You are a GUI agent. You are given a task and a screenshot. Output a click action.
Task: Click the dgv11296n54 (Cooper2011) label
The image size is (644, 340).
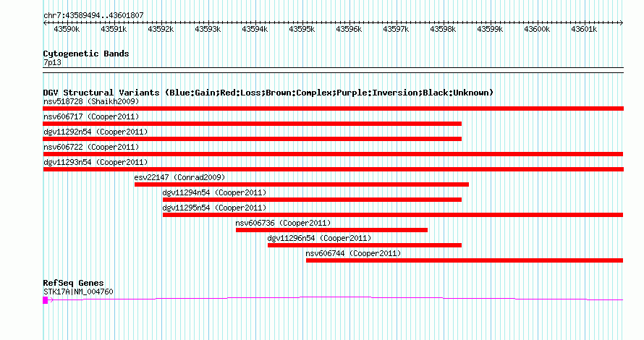pos(320,238)
